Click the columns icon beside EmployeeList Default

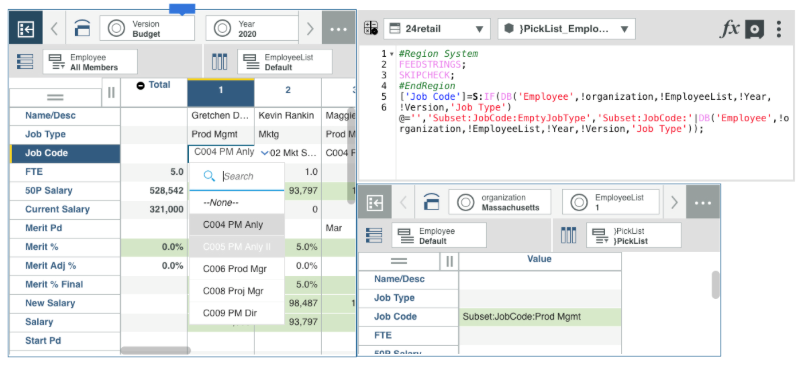219,61
